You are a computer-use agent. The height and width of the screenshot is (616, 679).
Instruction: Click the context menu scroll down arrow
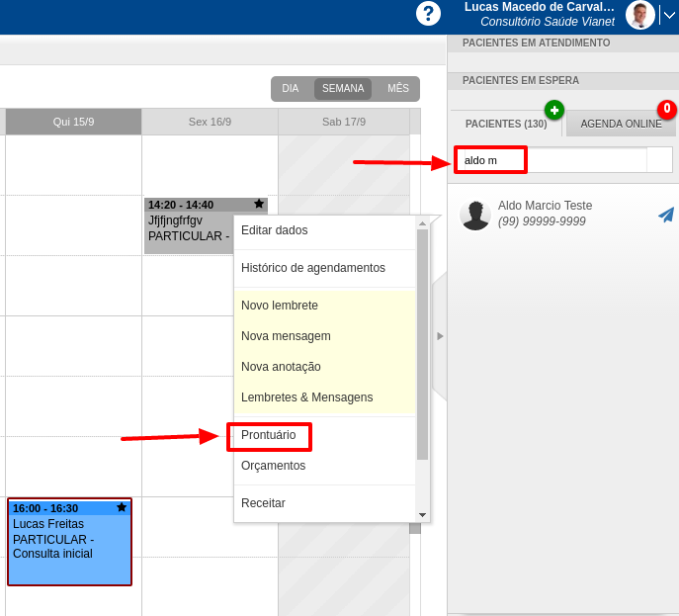pyautogui.click(x=423, y=515)
